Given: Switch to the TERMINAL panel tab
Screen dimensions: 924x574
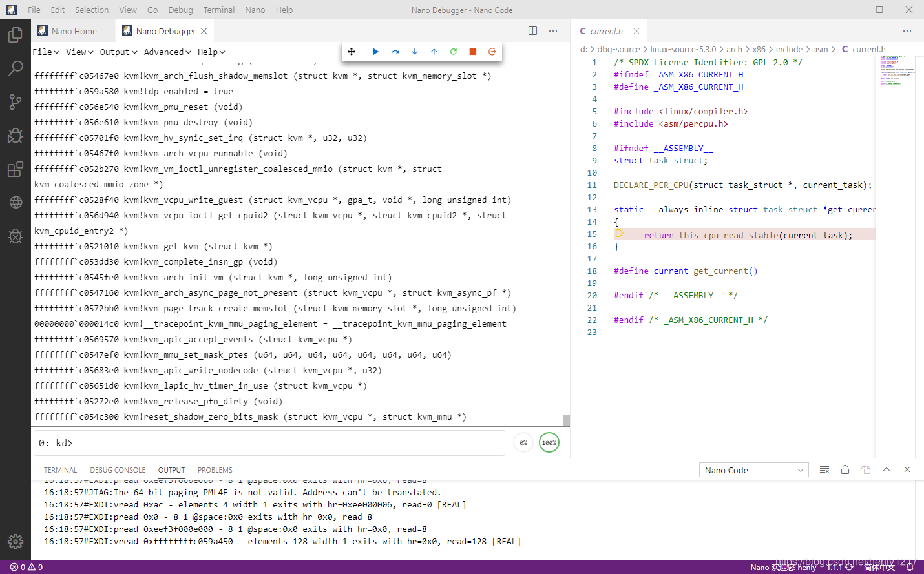Looking at the screenshot, I should [x=60, y=470].
